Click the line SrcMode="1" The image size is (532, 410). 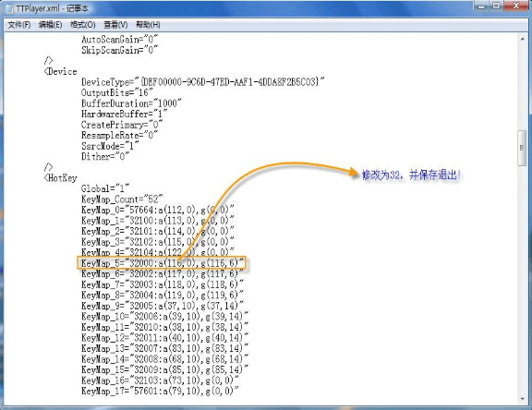point(110,146)
